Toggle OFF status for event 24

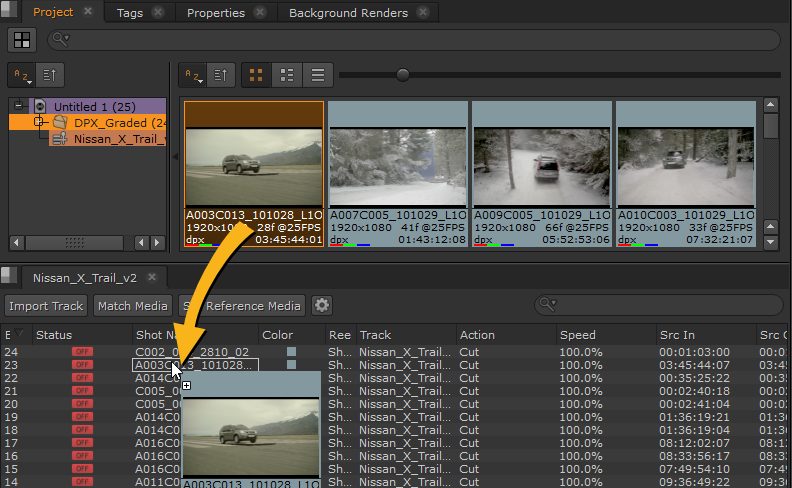[x=82, y=353]
